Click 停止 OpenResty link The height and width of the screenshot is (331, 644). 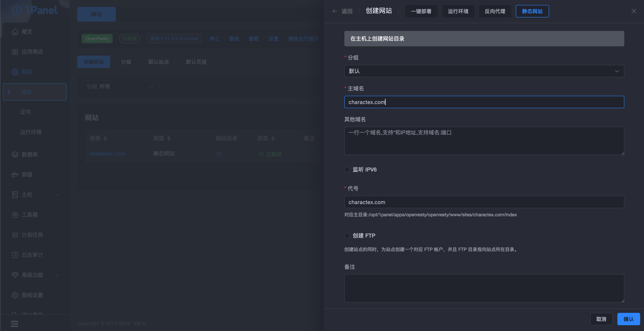[215, 39]
